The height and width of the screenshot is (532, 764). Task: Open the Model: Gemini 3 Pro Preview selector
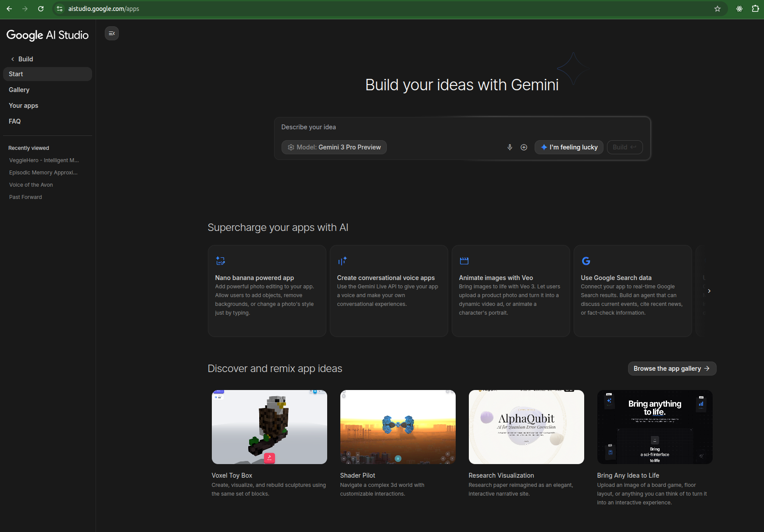tap(334, 147)
